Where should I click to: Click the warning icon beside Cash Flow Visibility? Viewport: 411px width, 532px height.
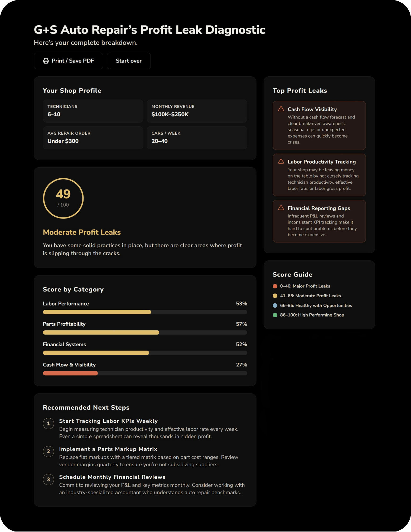pos(281,109)
